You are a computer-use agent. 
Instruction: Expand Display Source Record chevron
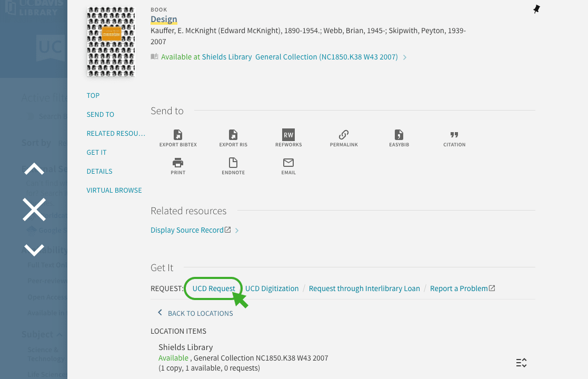237,231
